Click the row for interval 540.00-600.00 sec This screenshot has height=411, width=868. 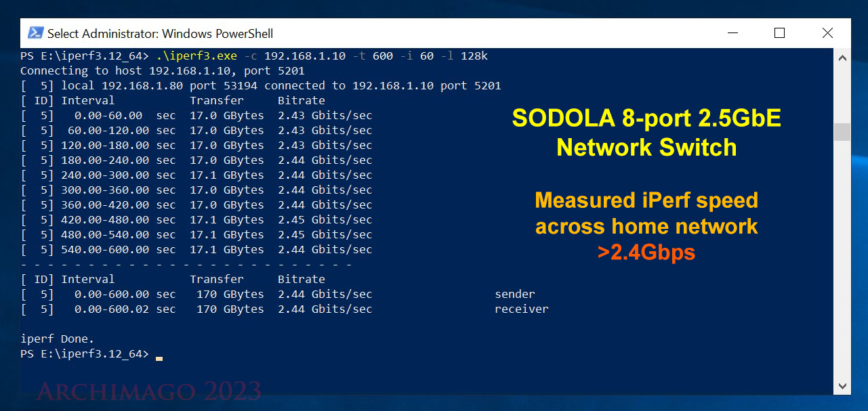point(197,249)
